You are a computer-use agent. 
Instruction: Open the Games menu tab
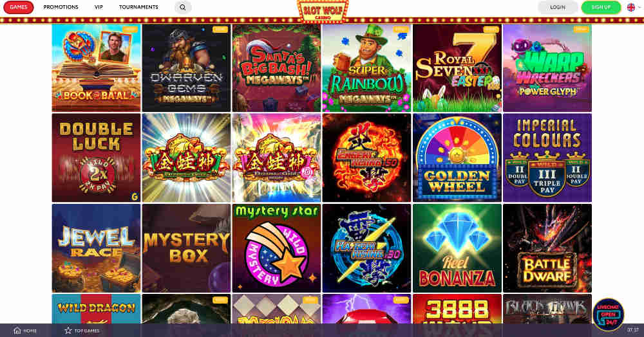pos(19,7)
